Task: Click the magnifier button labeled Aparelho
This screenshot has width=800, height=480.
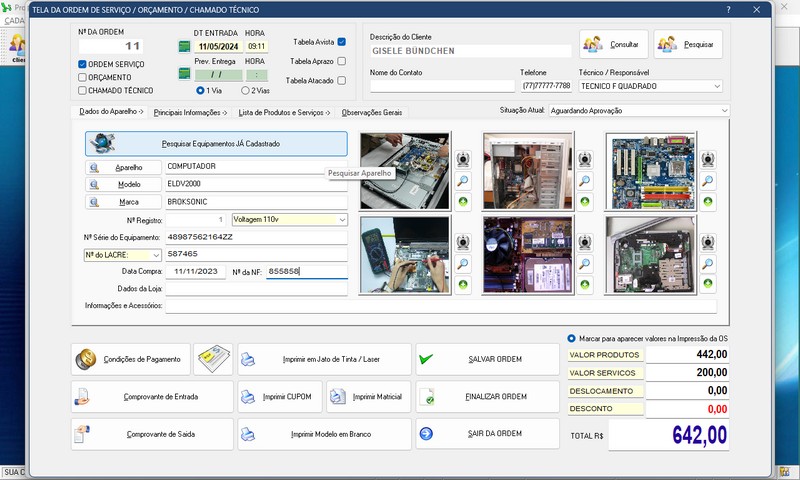Action: coord(122,166)
